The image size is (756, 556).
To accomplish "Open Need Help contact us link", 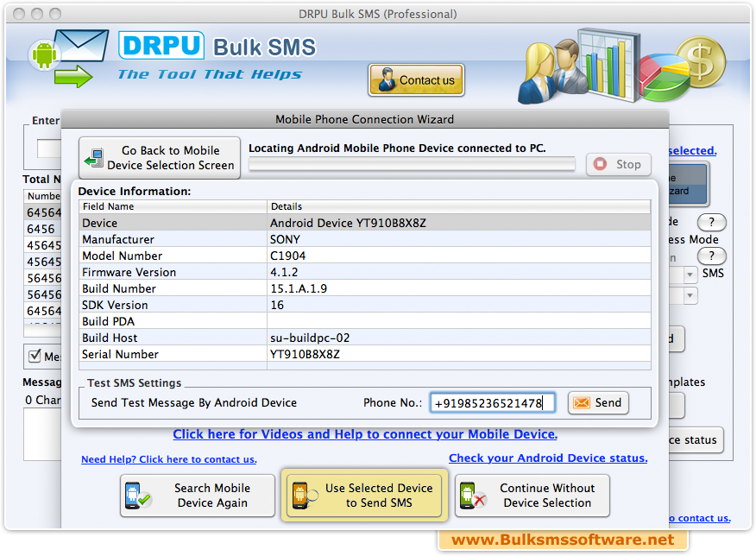I will coord(169,459).
